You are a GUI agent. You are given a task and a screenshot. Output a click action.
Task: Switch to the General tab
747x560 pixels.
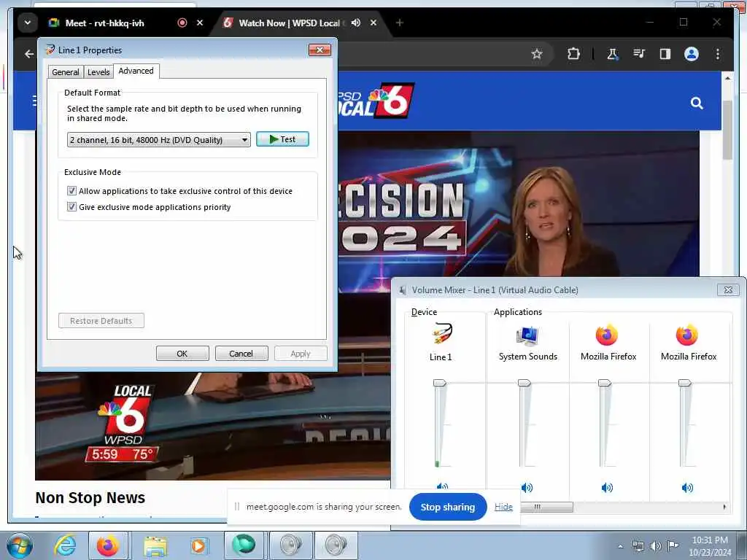[66, 72]
